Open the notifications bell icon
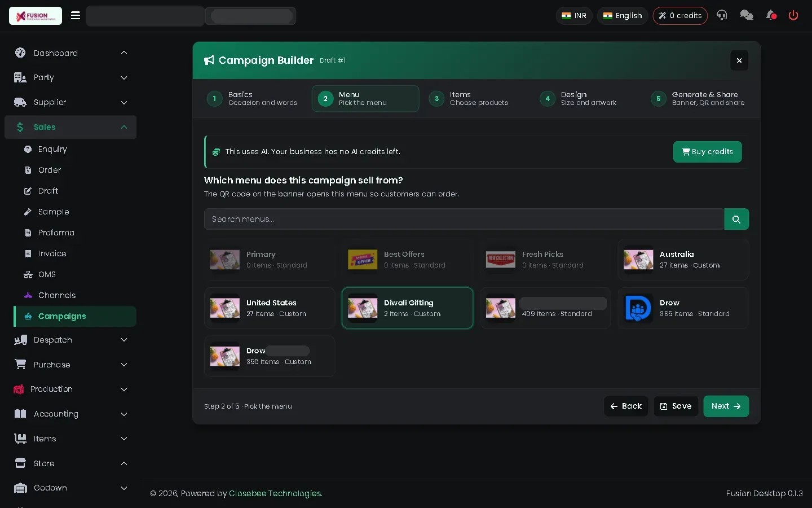Viewport: 812px width, 508px height. (x=771, y=15)
